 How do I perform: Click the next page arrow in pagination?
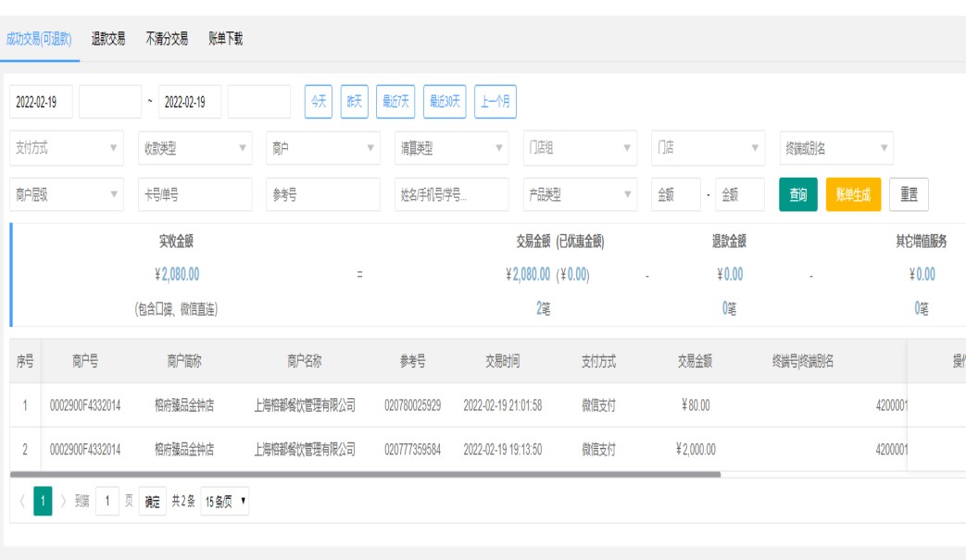(64, 502)
